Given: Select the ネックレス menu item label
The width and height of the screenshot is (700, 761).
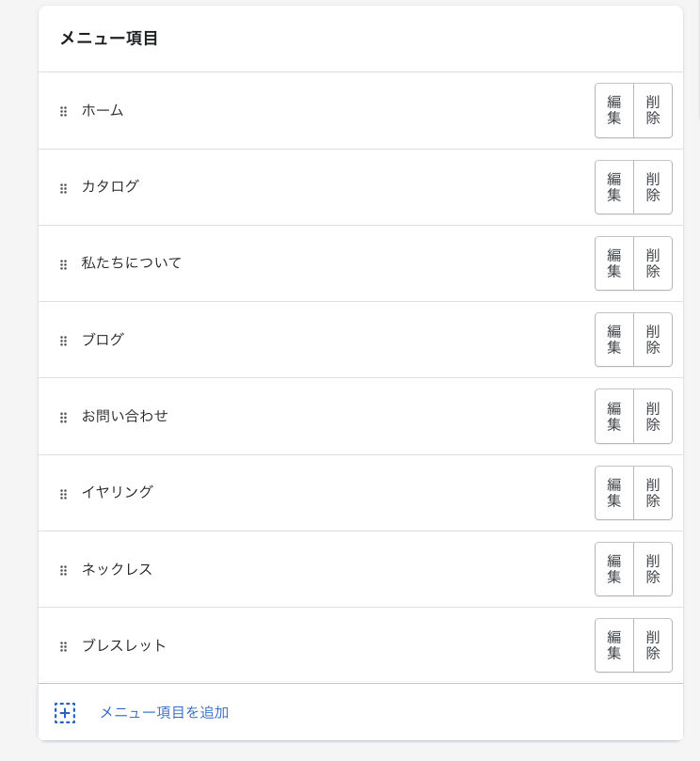Looking at the screenshot, I should (x=118, y=569).
